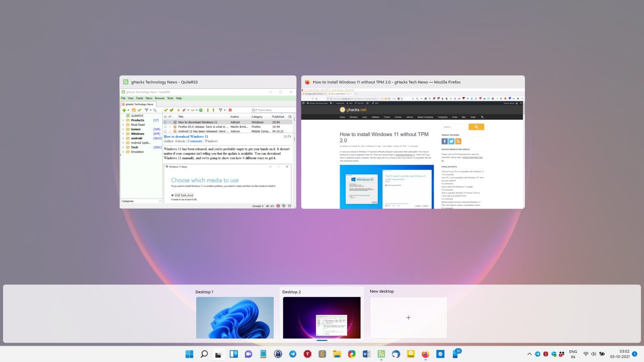The width and height of the screenshot is (644, 362).
Task: Star the Firefox 93.0 release article
Action: point(165,126)
